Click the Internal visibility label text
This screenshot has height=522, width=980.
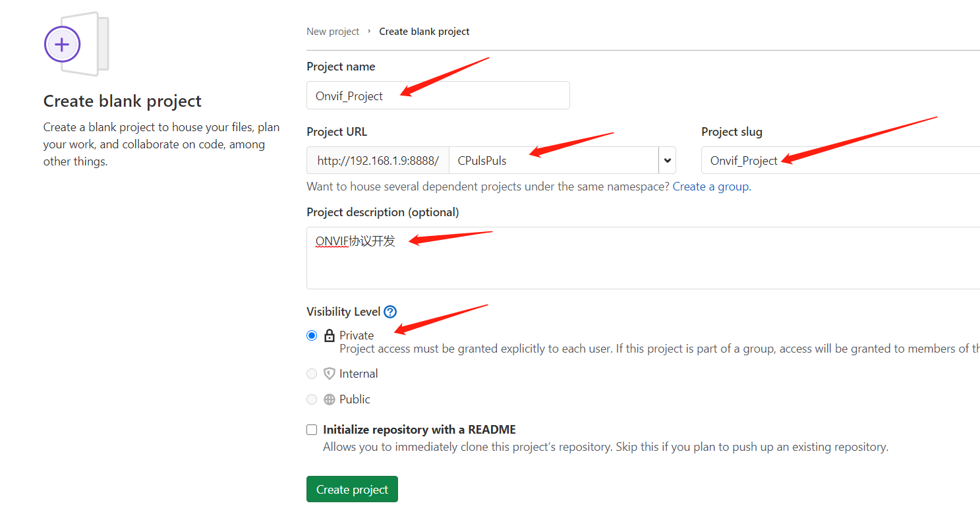click(359, 374)
